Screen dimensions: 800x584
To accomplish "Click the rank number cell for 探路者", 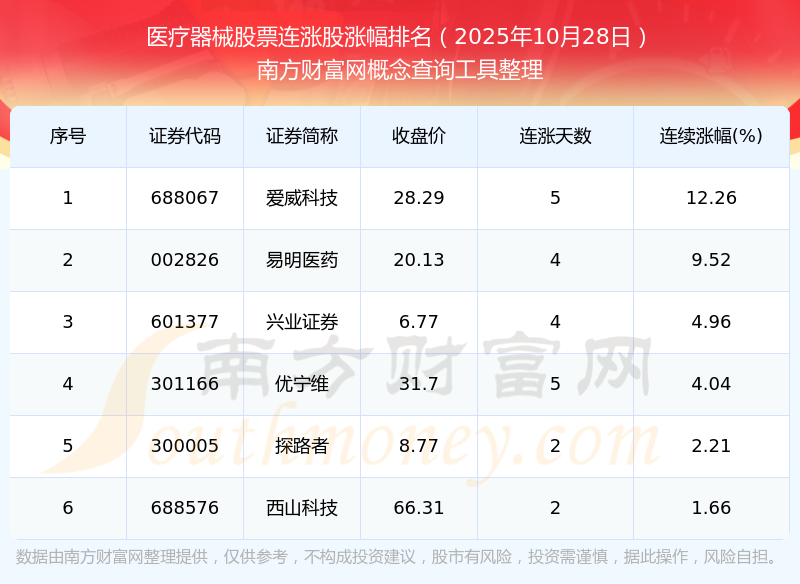I will coord(68,446).
